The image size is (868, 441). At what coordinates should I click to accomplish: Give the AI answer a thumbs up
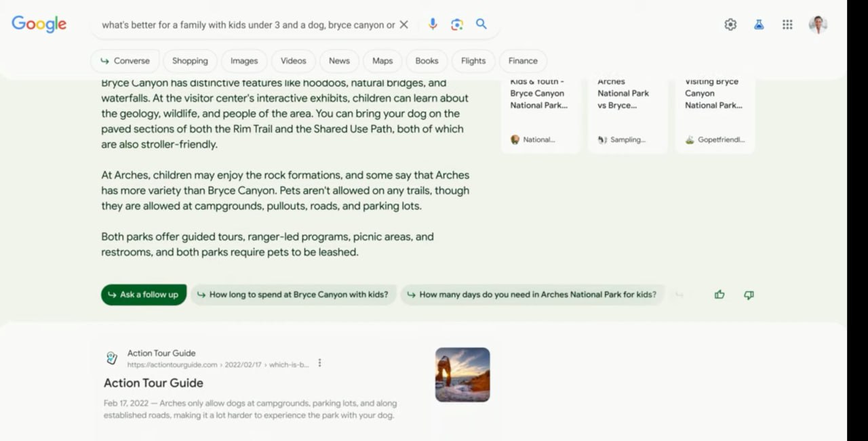pos(719,295)
